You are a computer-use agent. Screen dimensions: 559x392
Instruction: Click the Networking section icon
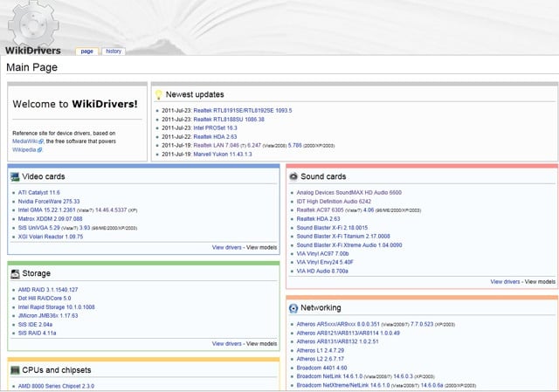[294, 308]
